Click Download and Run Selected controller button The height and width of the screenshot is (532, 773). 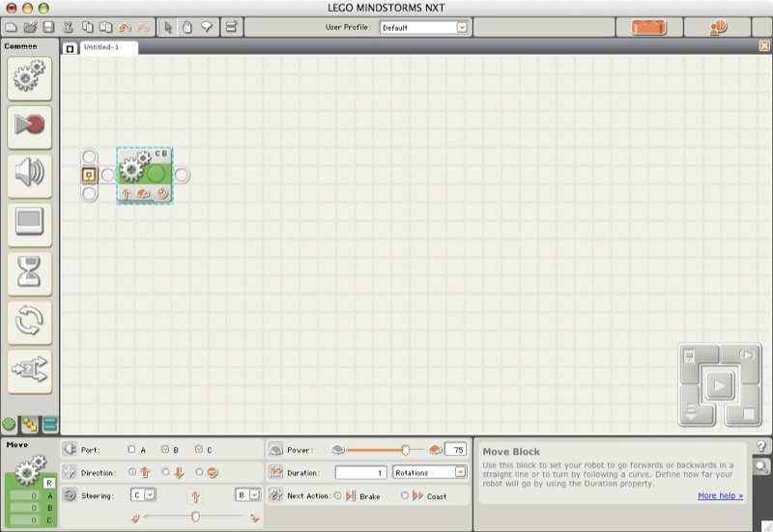click(x=746, y=356)
